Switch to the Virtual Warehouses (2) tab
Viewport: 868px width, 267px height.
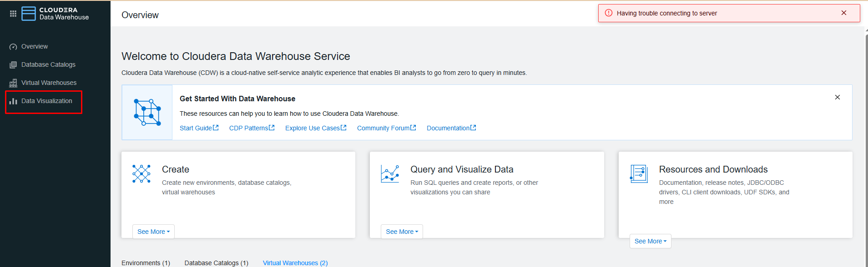pyautogui.click(x=295, y=263)
